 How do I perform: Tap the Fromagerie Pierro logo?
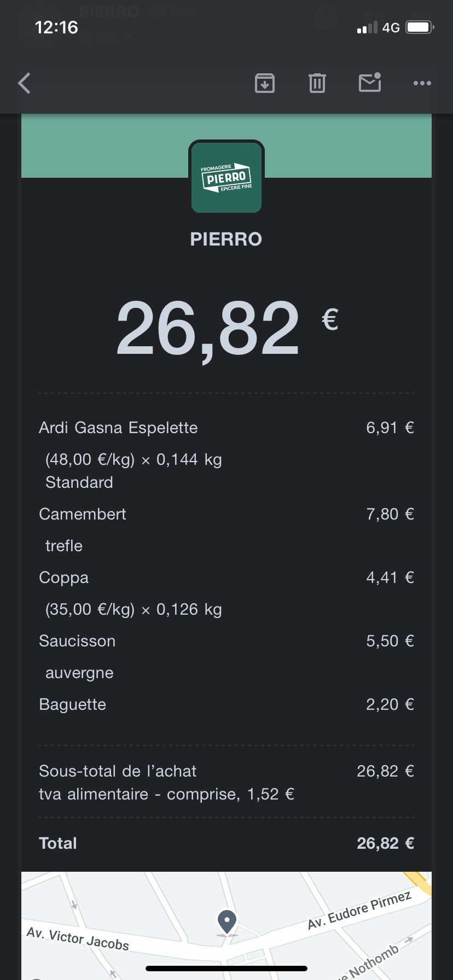[226, 177]
